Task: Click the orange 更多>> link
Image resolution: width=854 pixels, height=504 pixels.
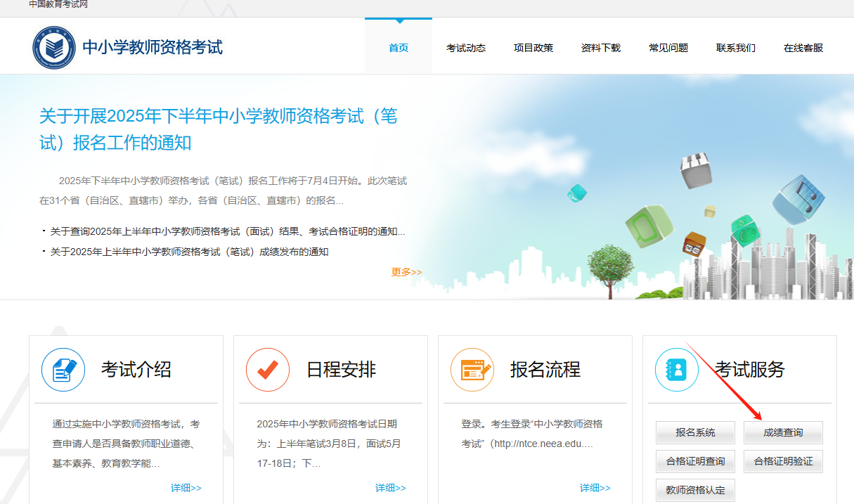Action: 406,272
